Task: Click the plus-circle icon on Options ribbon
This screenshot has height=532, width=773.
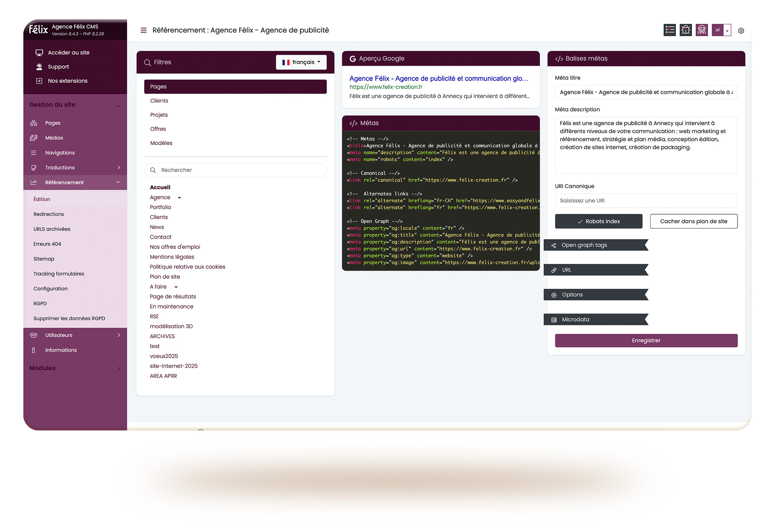Action: 554,295
